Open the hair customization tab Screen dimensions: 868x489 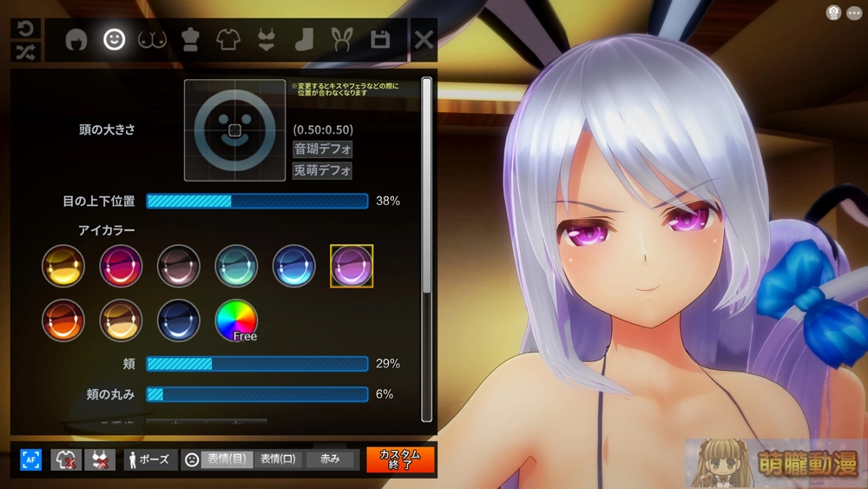(76, 40)
